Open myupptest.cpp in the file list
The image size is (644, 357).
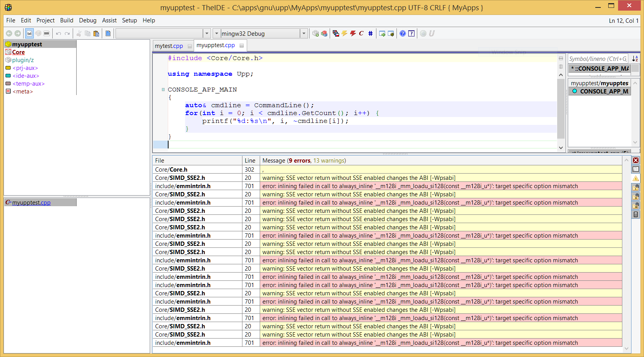(31, 203)
